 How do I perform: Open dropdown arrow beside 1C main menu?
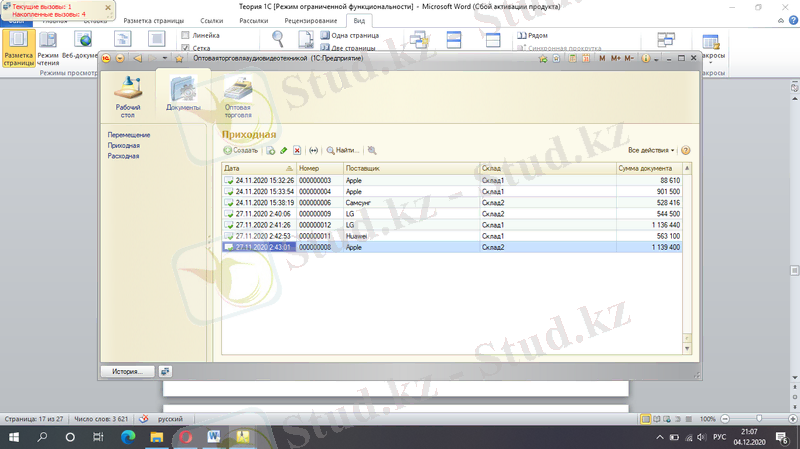[120, 58]
